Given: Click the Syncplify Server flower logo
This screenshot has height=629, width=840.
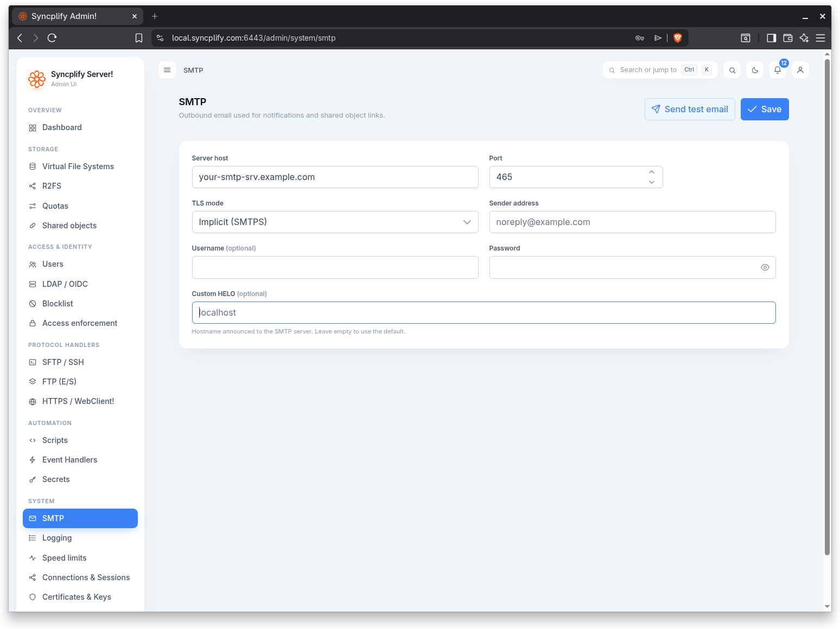Looking at the screenshot, I should click(37, 79).
